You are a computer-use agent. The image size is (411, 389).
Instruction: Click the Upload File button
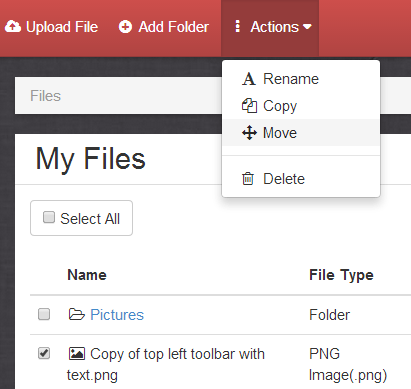pos(51,27)
